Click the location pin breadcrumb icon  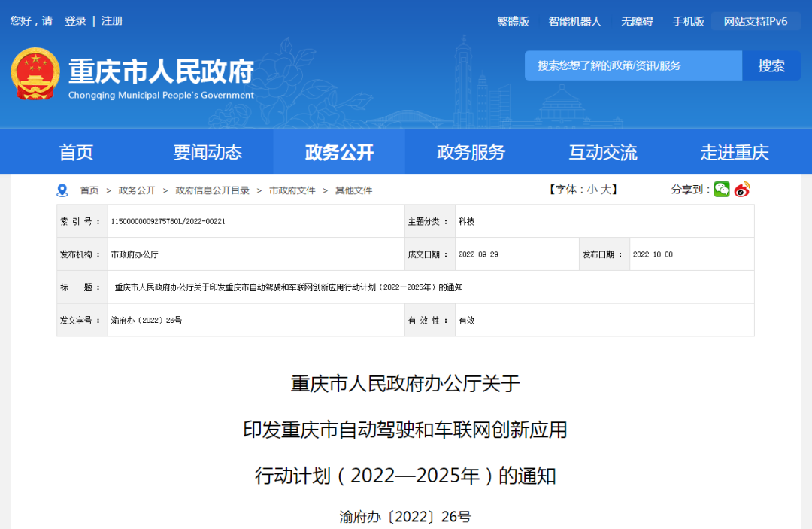[x=62, y=190]
